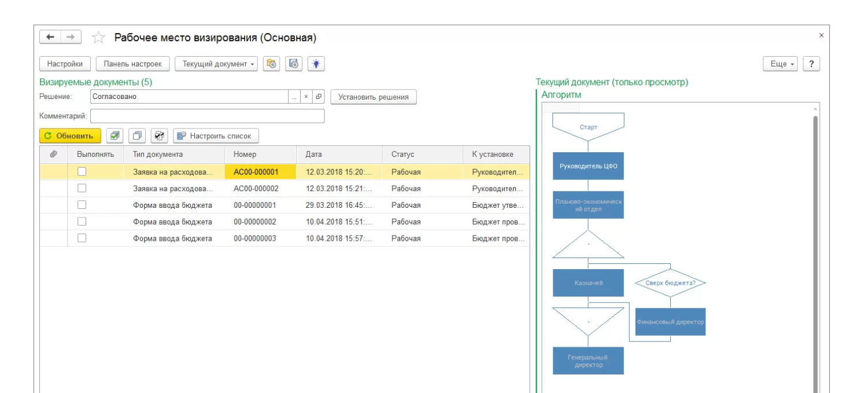The width and height of the screenshot is (868, 393).
Task: Click the save settings disk-gear icon
Action: (x=294, y=64)
